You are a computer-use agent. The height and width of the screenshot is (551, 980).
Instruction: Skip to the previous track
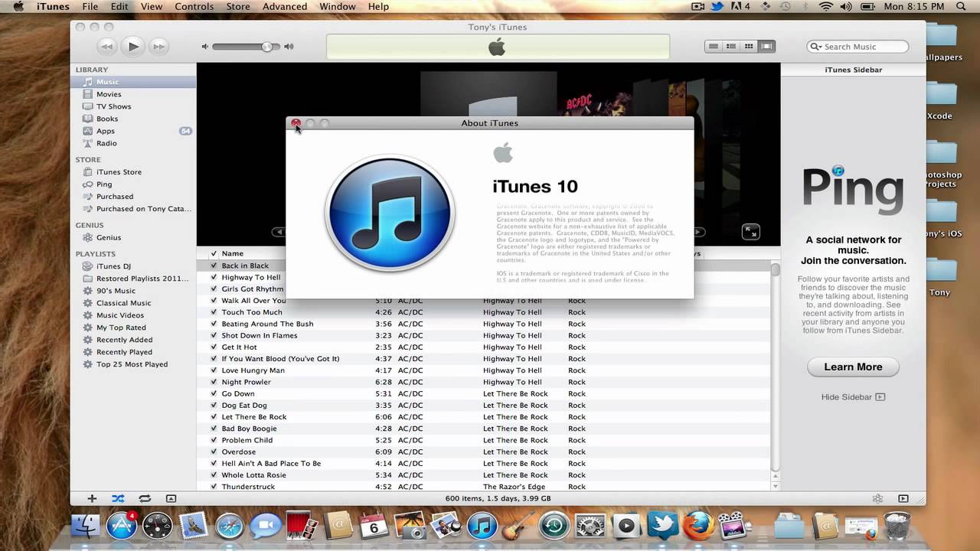106,47
